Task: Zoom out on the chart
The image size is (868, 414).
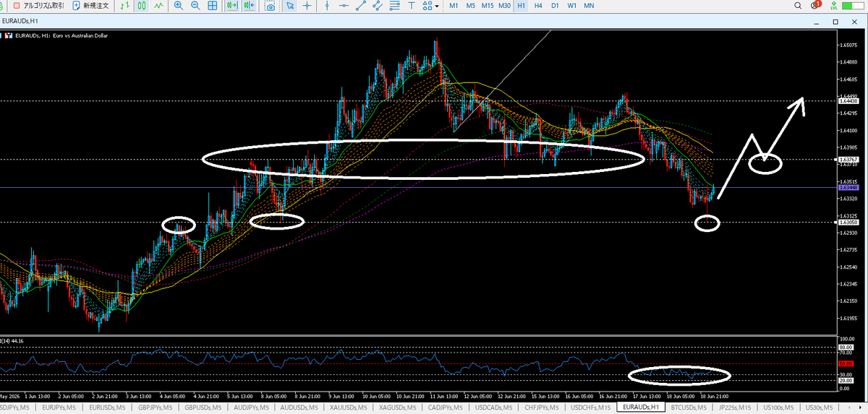Action: click(195, 6)
